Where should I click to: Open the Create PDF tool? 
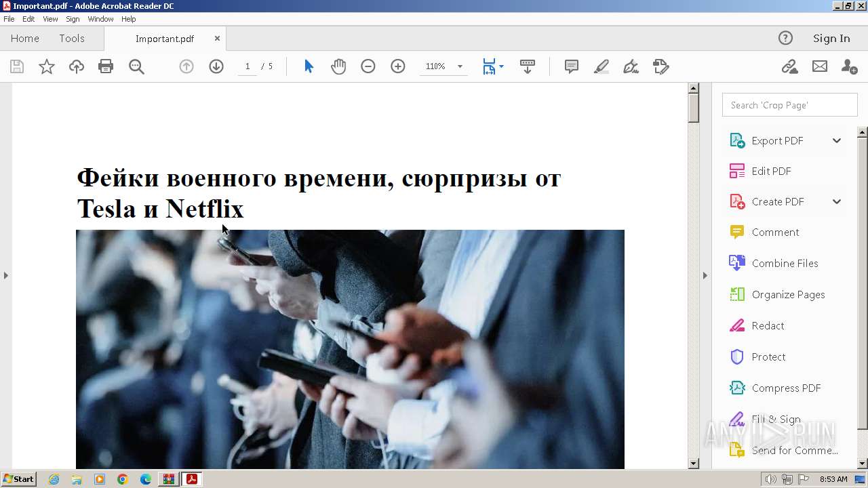click(x=776, y=201)
